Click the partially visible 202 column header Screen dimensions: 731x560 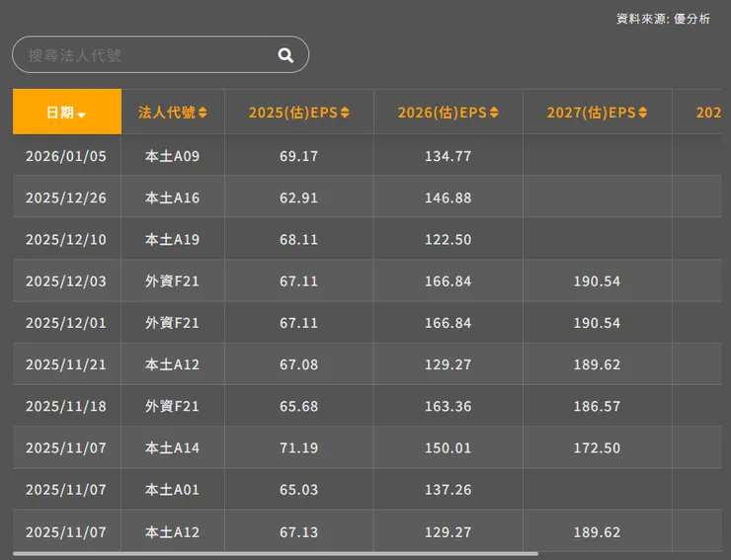pos(708,113)
